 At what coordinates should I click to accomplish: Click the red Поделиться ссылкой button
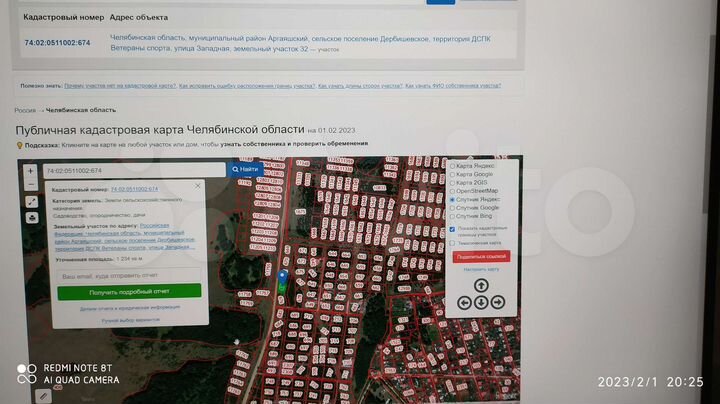[481, 256]
